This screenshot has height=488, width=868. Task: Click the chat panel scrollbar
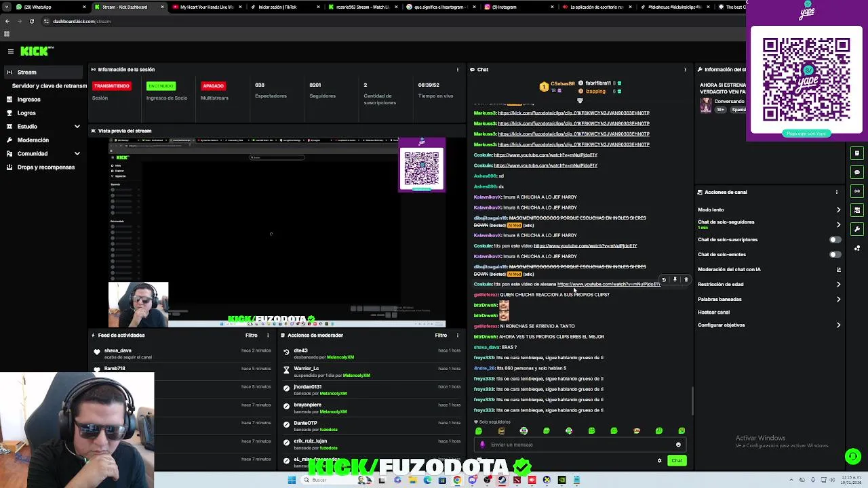point(692,401)
